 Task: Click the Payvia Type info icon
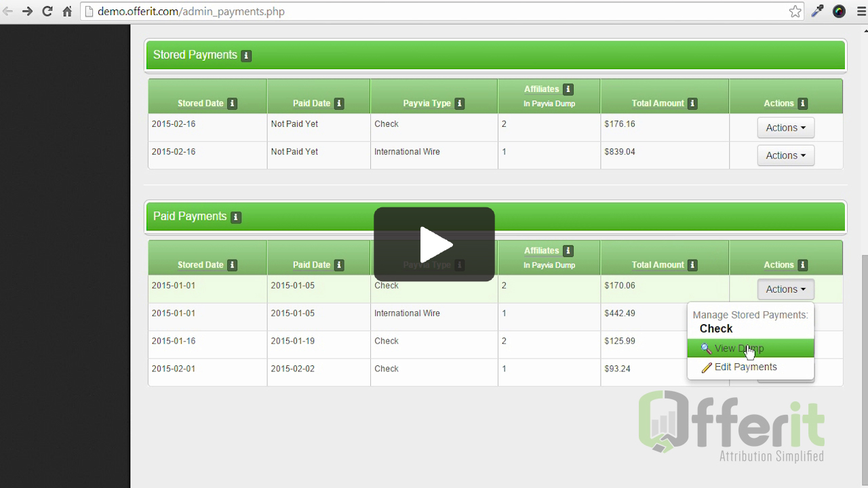(459, 103)
